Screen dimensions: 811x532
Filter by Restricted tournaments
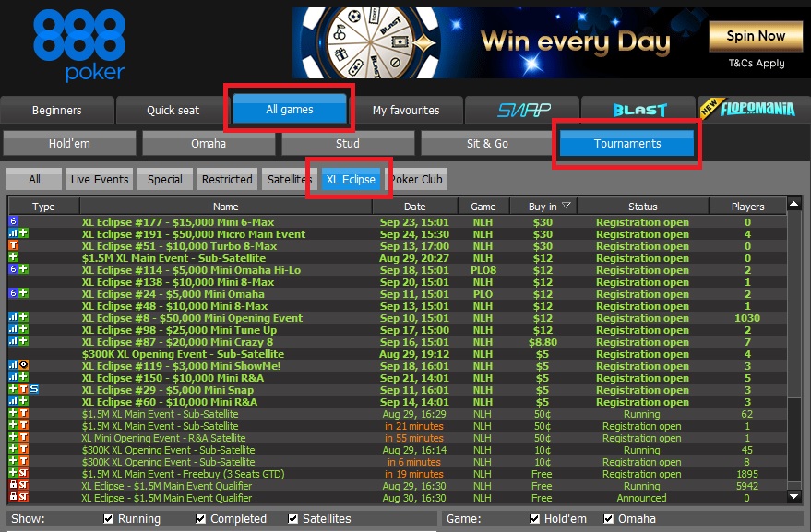227,180
